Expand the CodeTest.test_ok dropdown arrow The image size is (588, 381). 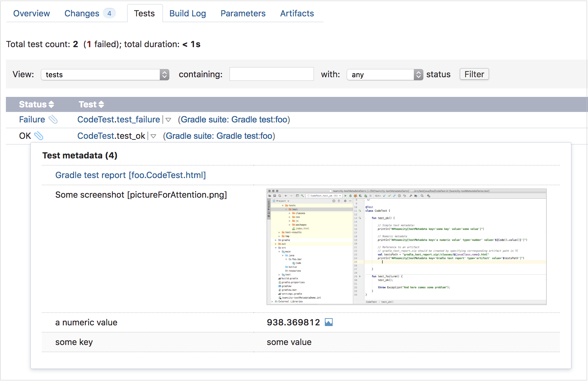point(153,136)
